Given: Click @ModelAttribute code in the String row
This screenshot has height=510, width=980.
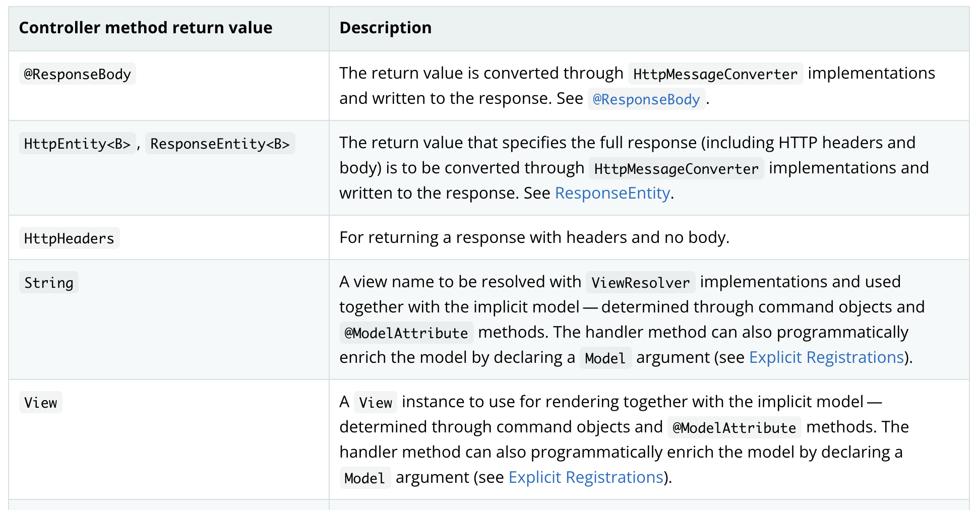Looking at the screenshot, I should tap(406, 333).
